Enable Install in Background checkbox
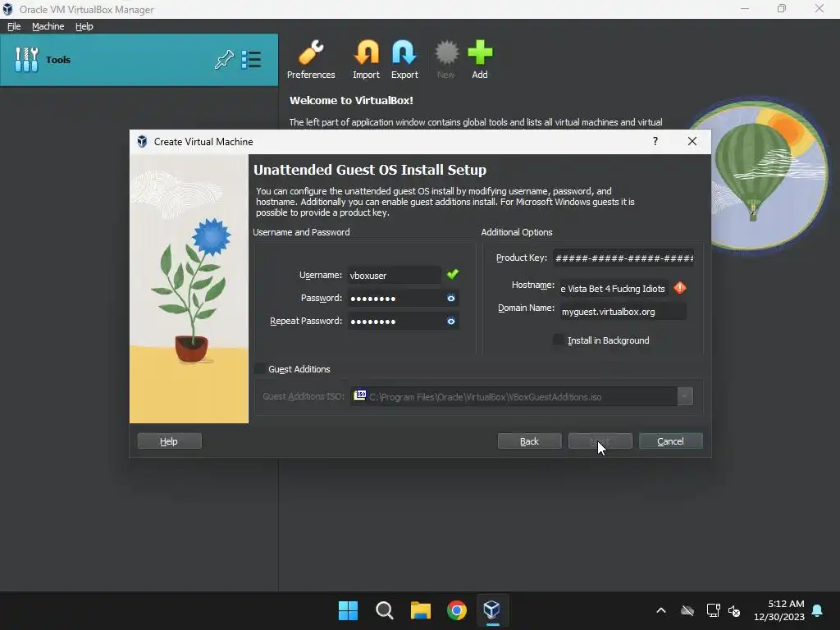Screen dimensions: 840x630 [559, 340]
